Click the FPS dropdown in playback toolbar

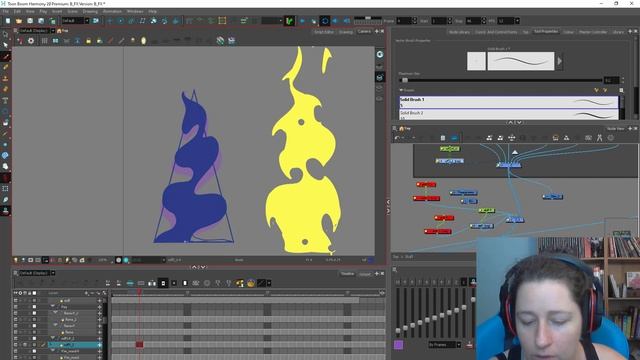coord(508,21)
